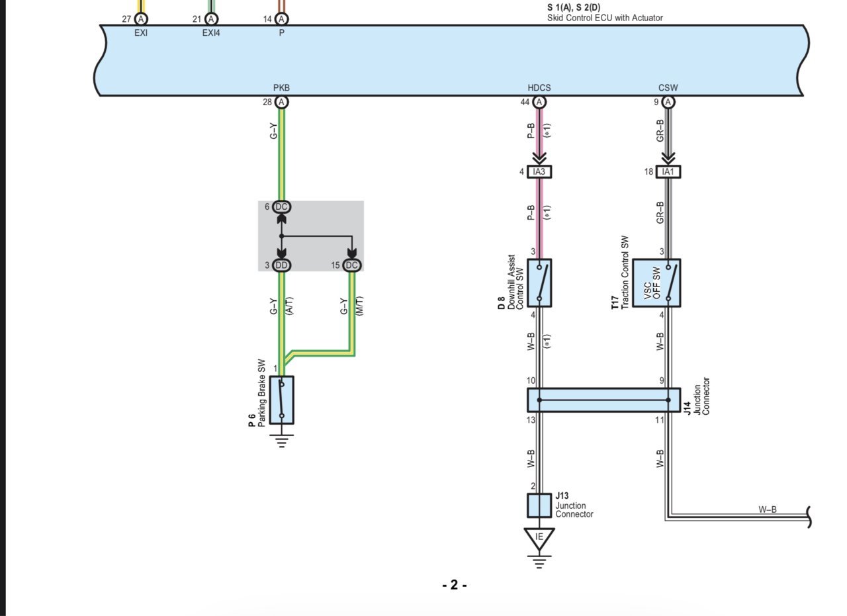Click the pin number 11 on J14

660,419
